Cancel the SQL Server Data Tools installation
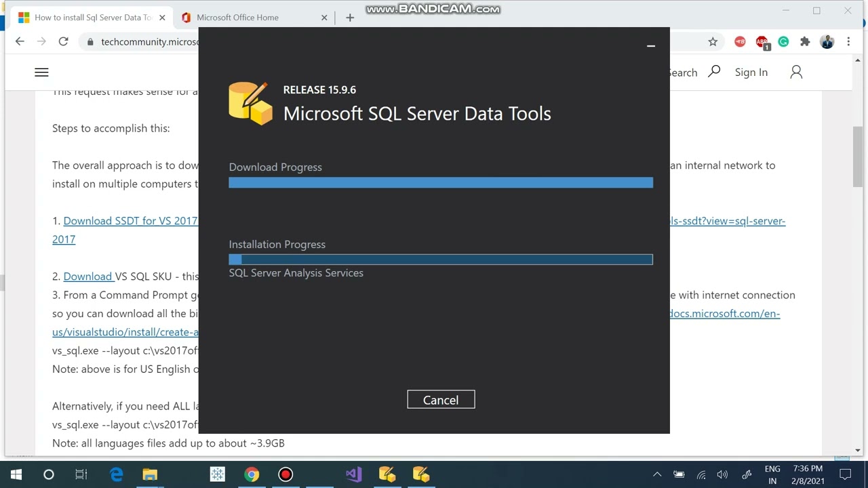Image resolution: width=868 pixels, height=488 pixels. tap(441, 400)
